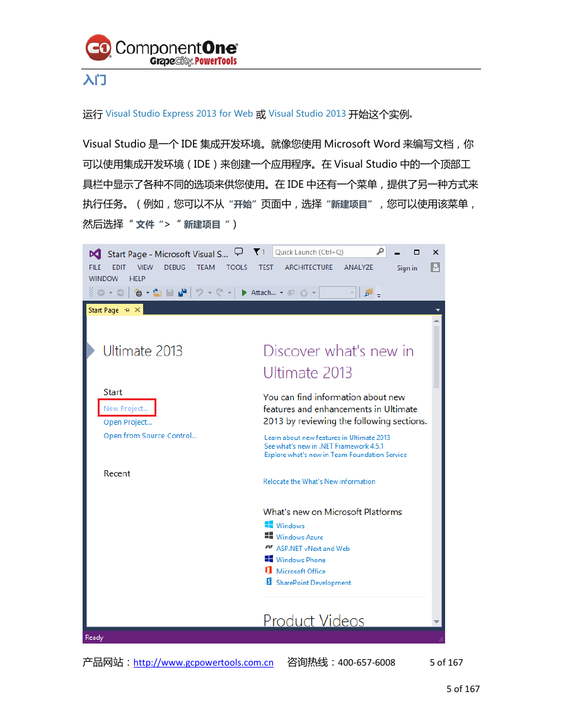The height and width of the screenshot is (728, 563).
Task: Click the Windows Phone logo icon
Action: click(269, 558)
